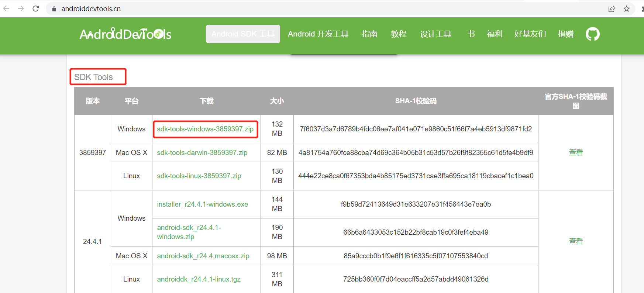Image resolution: width=644 pixels, height=293 pixels.
Task: Share this page via share icon
Action: click(x=612, y=9)
